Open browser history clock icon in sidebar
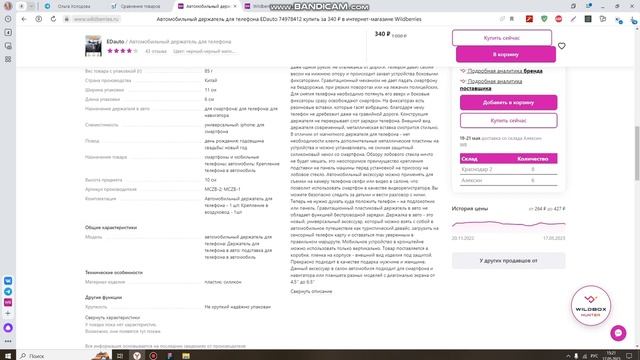 [8, 19]
